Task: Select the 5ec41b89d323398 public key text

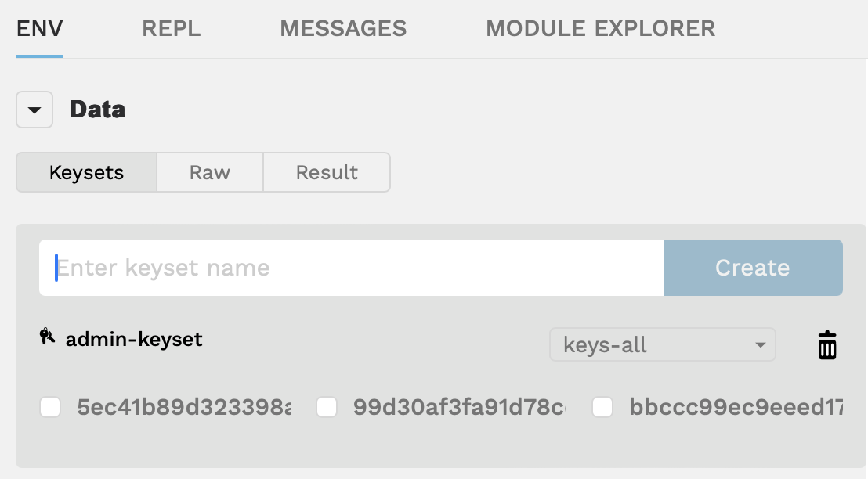Action: [183, 407]
